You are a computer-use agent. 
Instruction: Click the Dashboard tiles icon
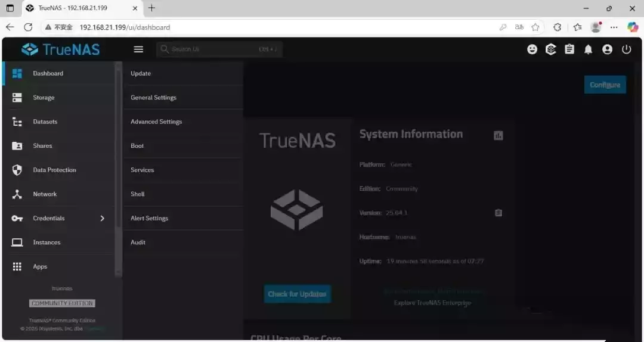17,73
